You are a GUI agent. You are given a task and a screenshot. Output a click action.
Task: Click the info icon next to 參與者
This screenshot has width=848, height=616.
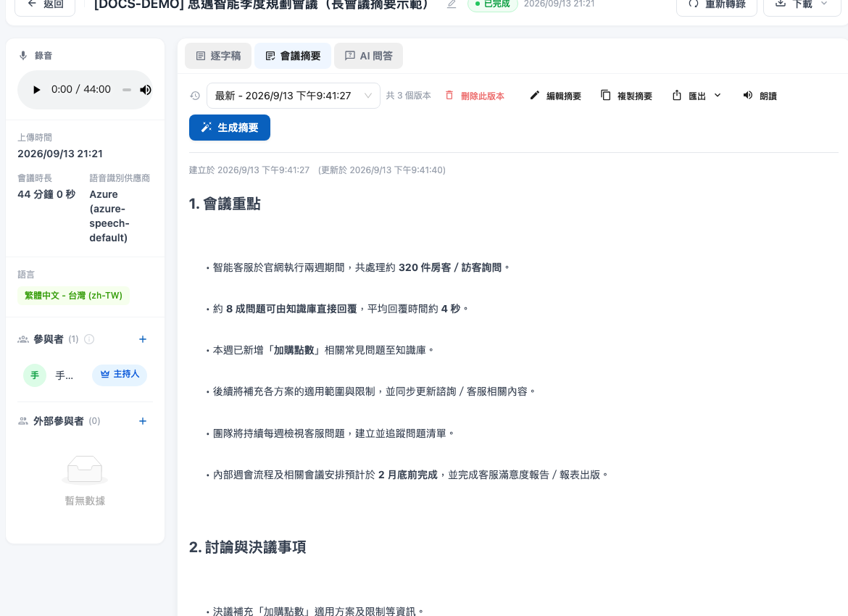89,339
